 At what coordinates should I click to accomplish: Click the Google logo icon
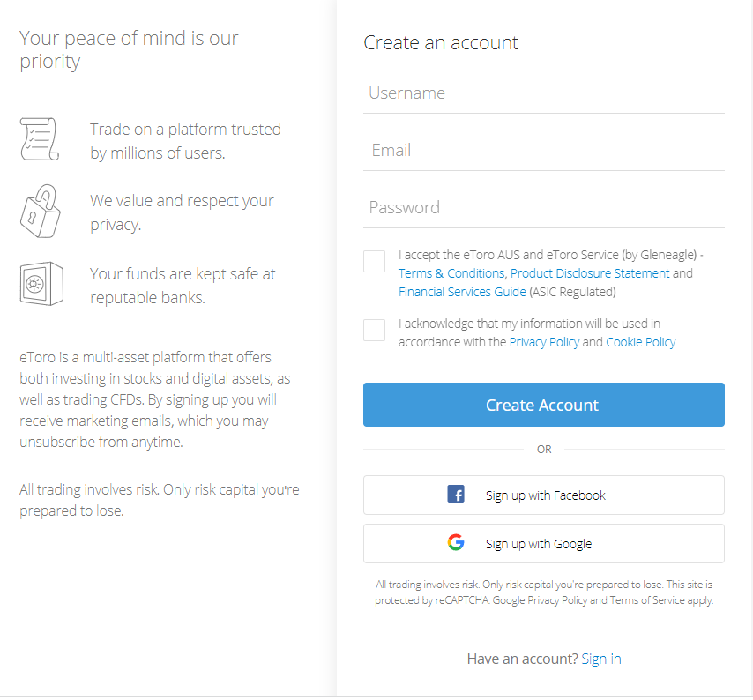point(456,542)
